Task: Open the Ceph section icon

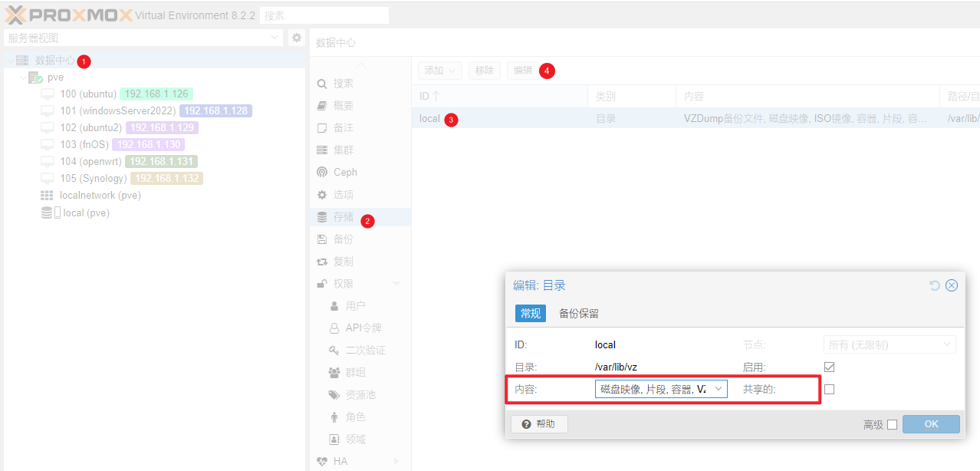Action: tap(322, 173)
